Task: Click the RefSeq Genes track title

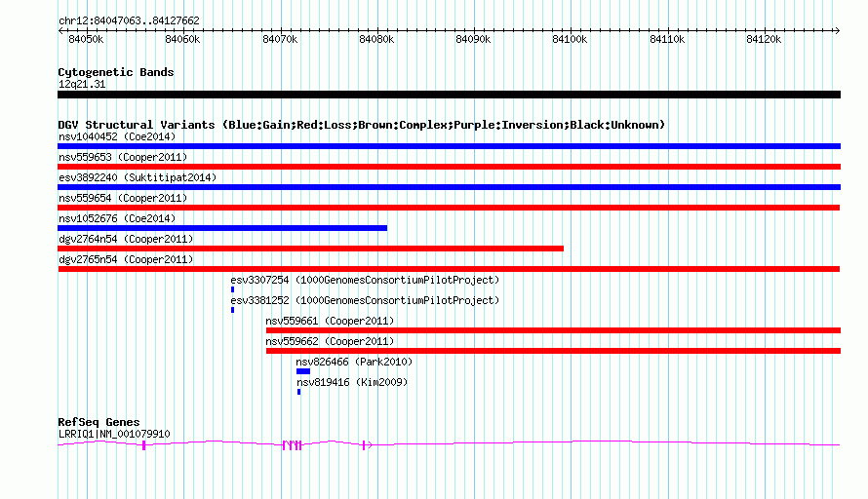Action: click(x=99, y=422)
